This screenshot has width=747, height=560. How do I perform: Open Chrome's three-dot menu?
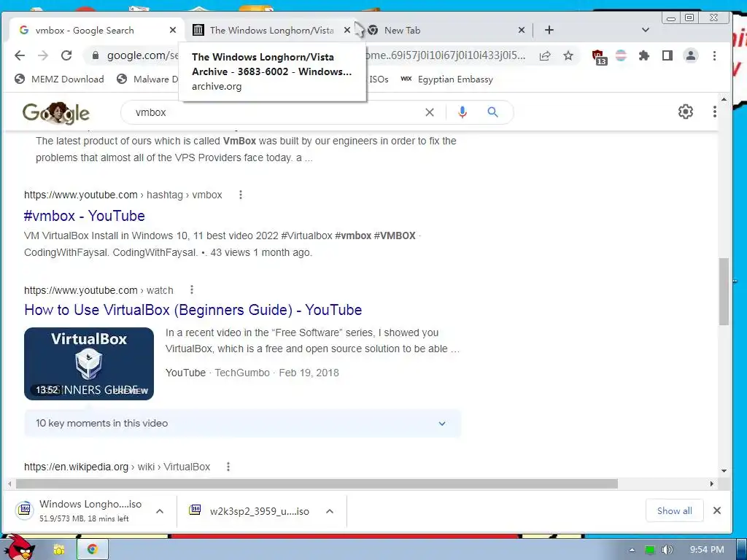(x=714, y=55)
